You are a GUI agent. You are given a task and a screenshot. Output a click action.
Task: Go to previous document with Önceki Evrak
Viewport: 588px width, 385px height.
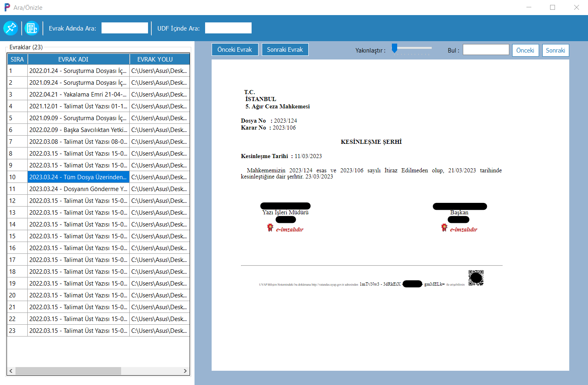click(235, 50)
